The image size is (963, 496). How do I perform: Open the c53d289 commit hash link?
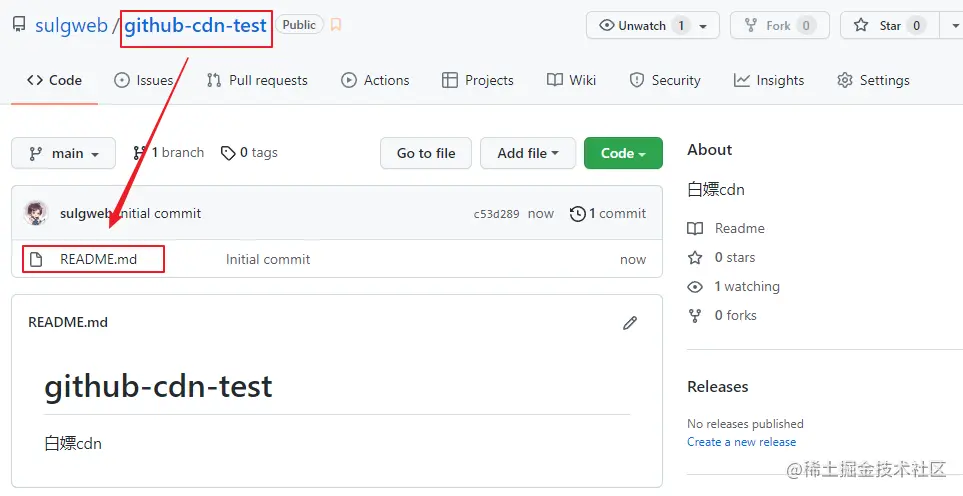tap(496, 214)
